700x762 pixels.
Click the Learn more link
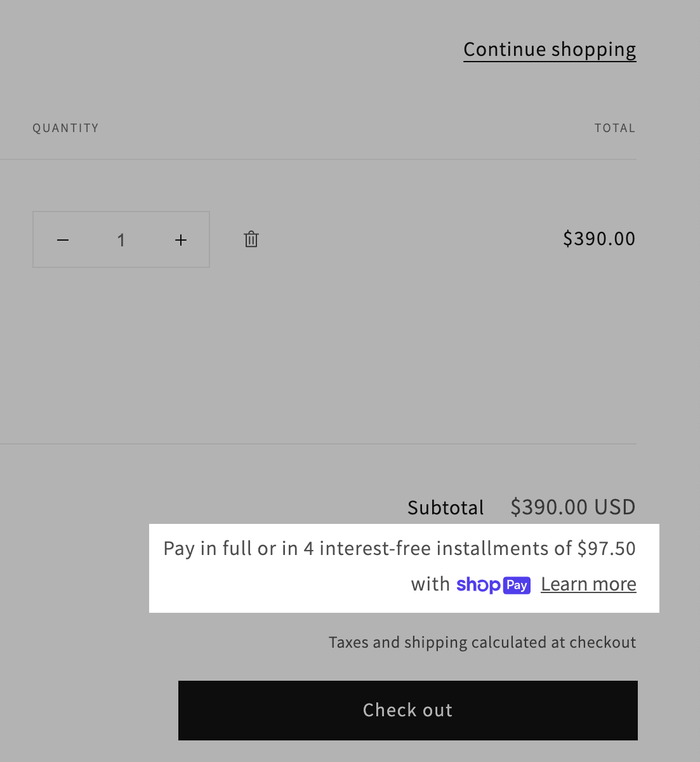(588, 584)
